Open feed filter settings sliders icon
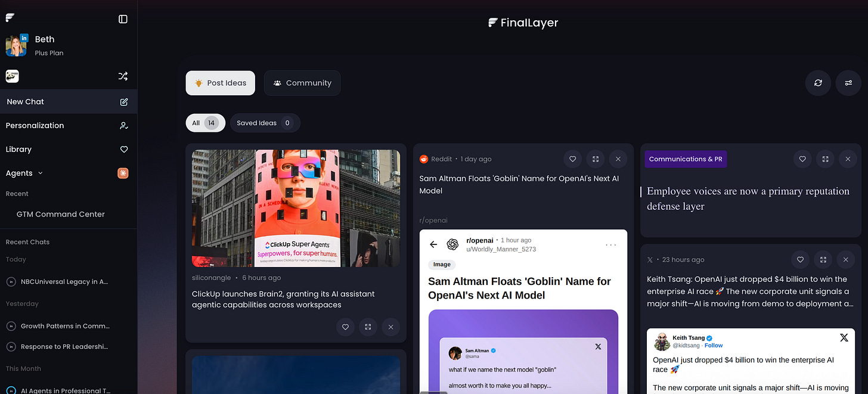This screenshot has height=394, width=868. (848, 83)
